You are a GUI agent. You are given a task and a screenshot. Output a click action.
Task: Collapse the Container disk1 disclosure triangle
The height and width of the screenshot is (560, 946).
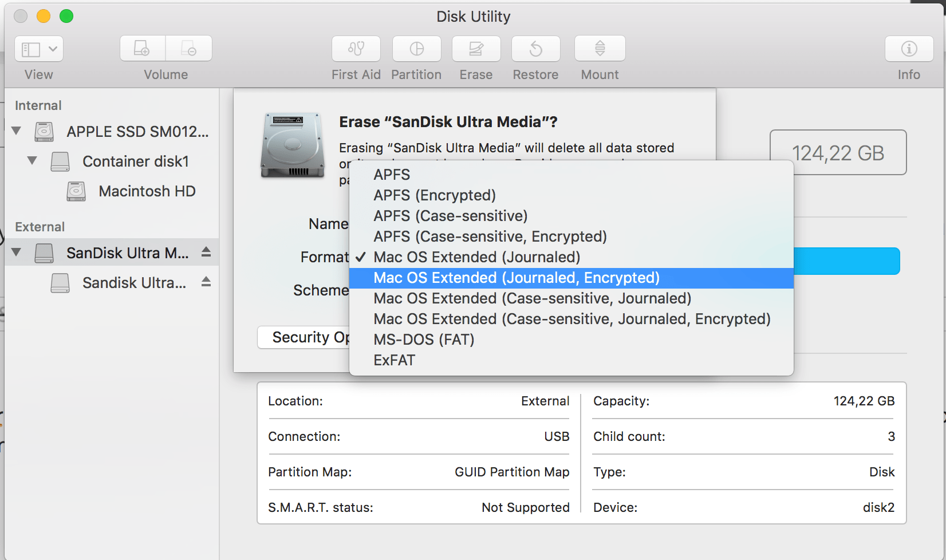coord(32,161)
